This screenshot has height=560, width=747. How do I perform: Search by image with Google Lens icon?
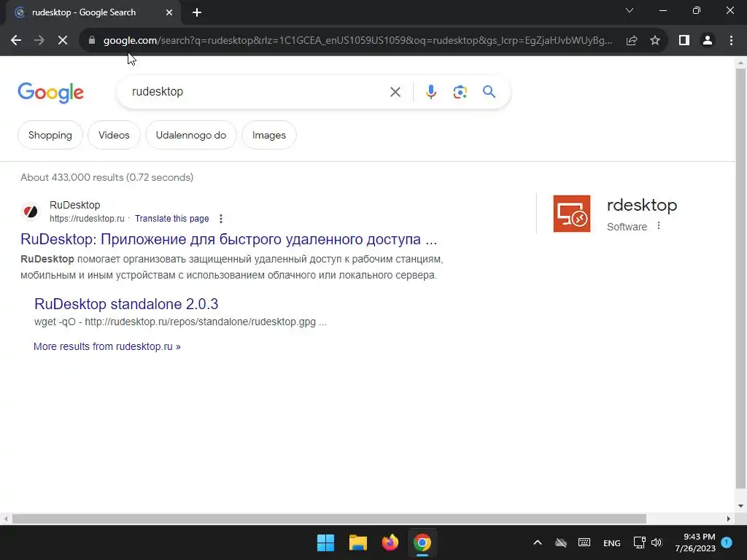460,92
